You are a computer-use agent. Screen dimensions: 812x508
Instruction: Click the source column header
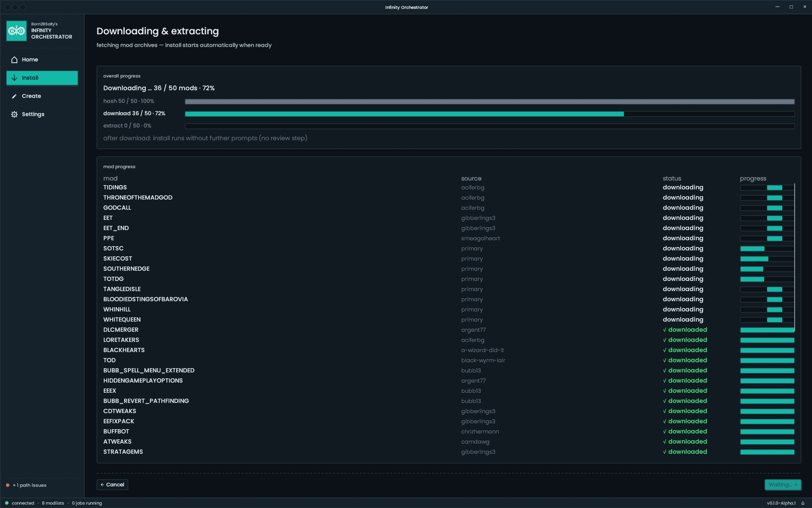tap(471, 178)
